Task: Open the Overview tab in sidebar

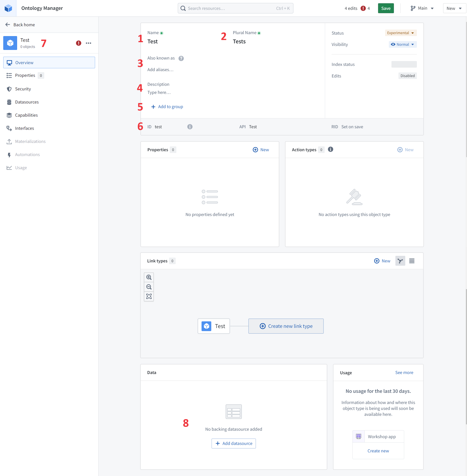Action: (49, 63)
